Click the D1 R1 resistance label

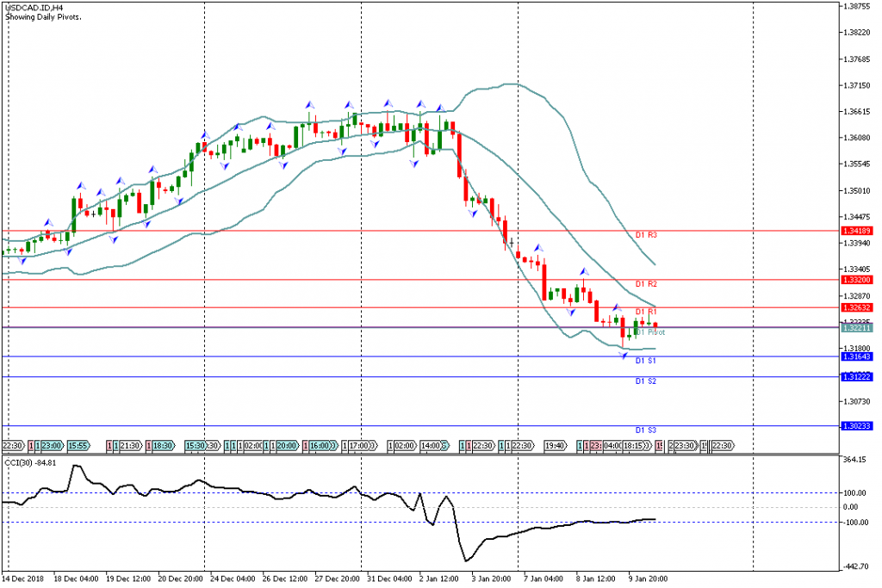click(x=646, y=311)
